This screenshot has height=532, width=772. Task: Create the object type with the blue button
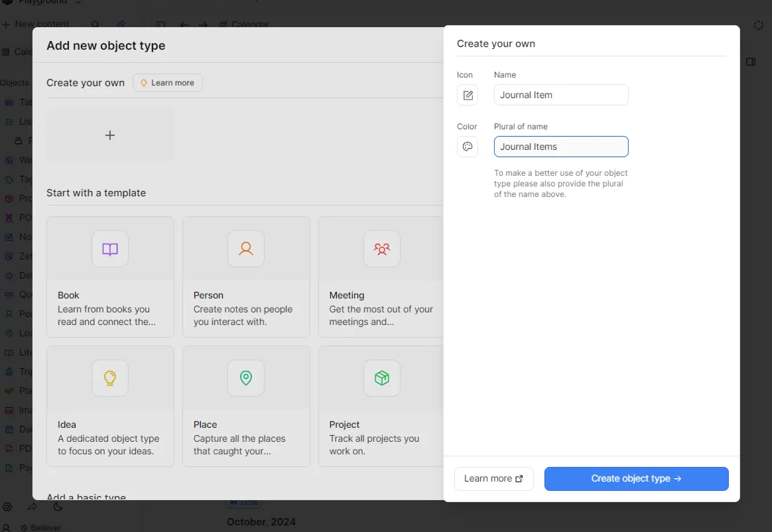[636, 479]
